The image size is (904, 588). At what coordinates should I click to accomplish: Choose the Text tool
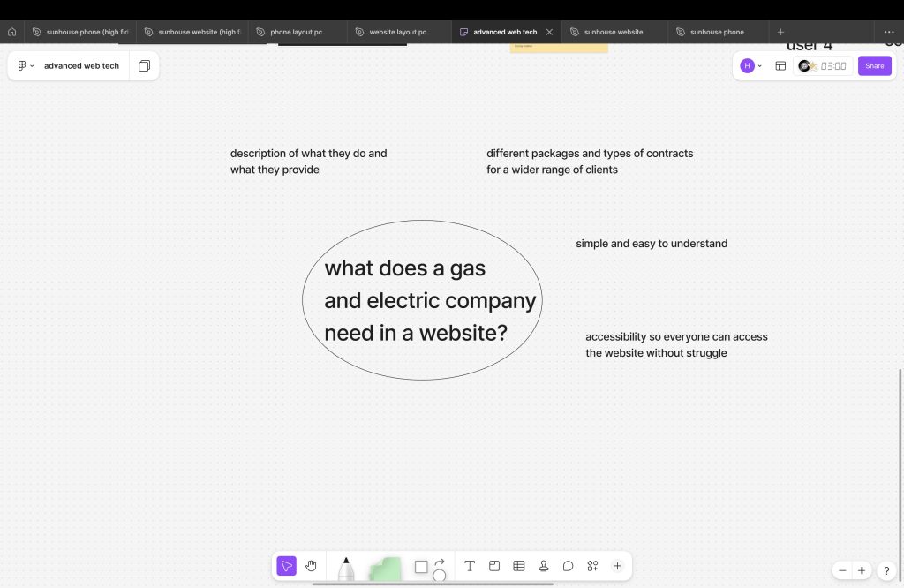coord(470,566)
